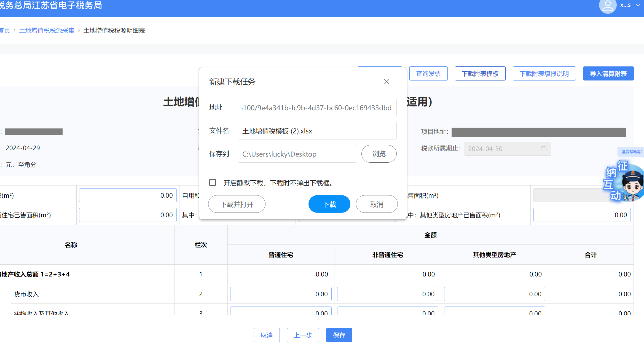The image size is (644, 344).
Task: Open 查询发票 button
Action: (x=428, y=74)
